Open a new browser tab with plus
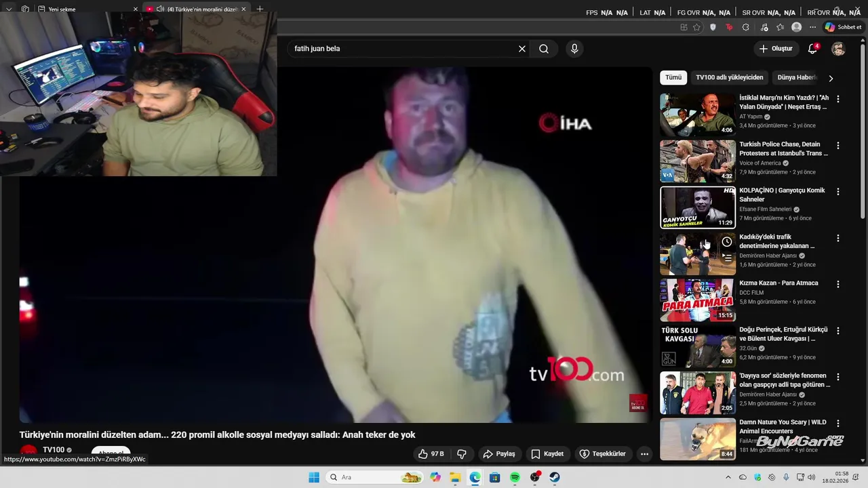Screen dimensions: 868x488 click(260, 9)
